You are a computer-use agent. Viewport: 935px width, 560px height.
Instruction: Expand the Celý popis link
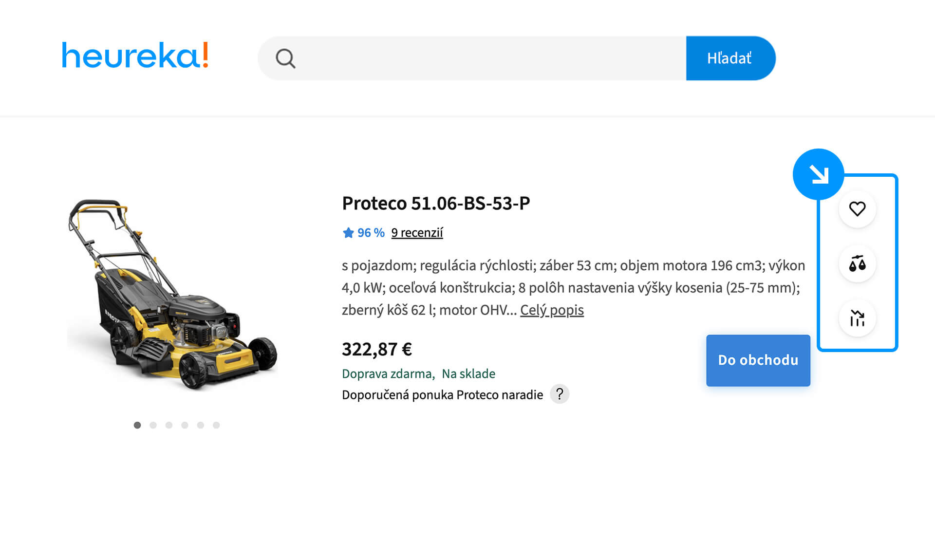(x=552, y=310)
